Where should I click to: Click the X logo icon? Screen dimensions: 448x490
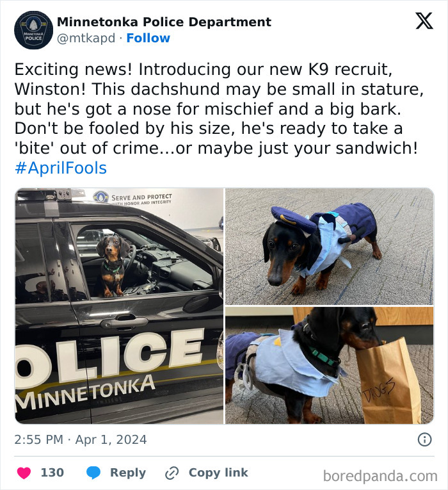coord(424,21)
